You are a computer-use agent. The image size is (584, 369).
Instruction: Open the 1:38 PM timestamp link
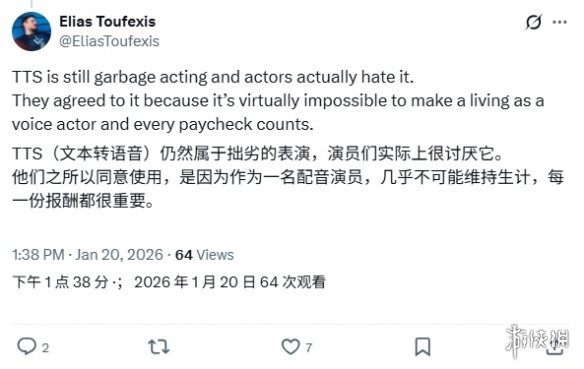tap(38, 255)
